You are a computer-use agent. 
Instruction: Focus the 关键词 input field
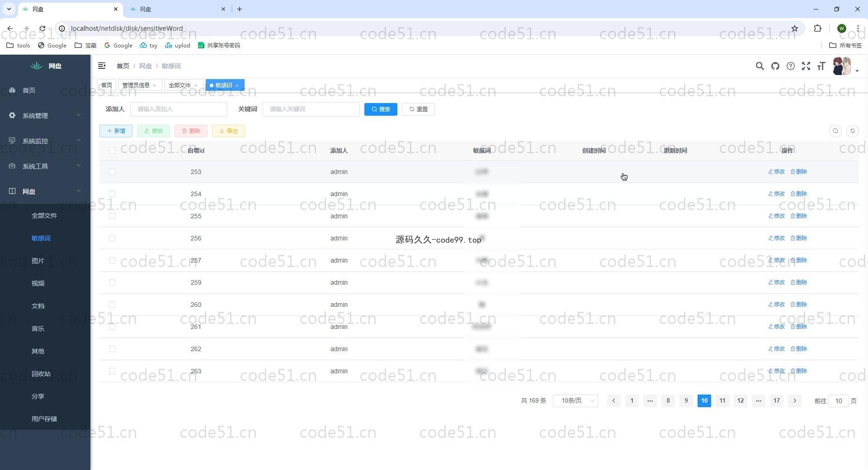pyautogui.click(x=311, y=109)
